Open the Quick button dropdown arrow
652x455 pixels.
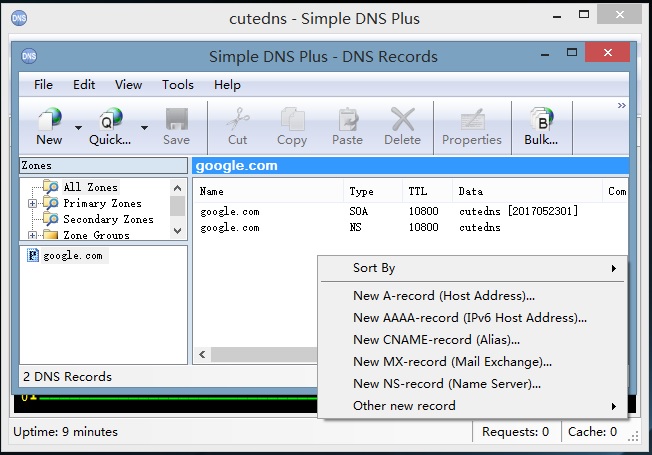144,128
